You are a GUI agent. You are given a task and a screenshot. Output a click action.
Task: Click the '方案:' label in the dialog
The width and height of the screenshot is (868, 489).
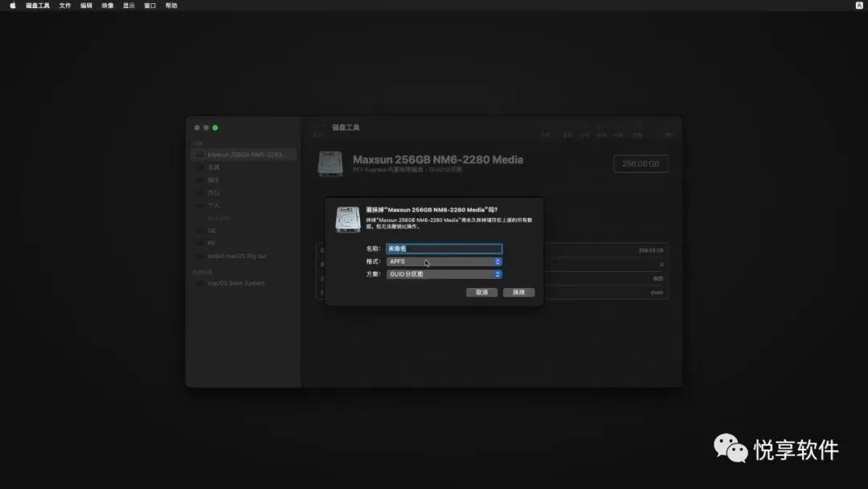[374, 274]
